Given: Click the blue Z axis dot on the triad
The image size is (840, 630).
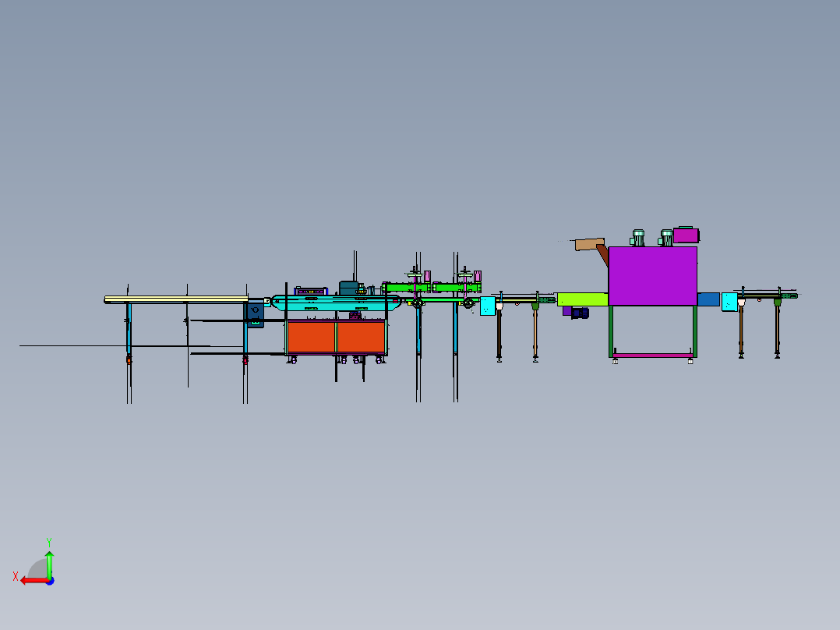Looking at the screenshot, I should point(51,581).
